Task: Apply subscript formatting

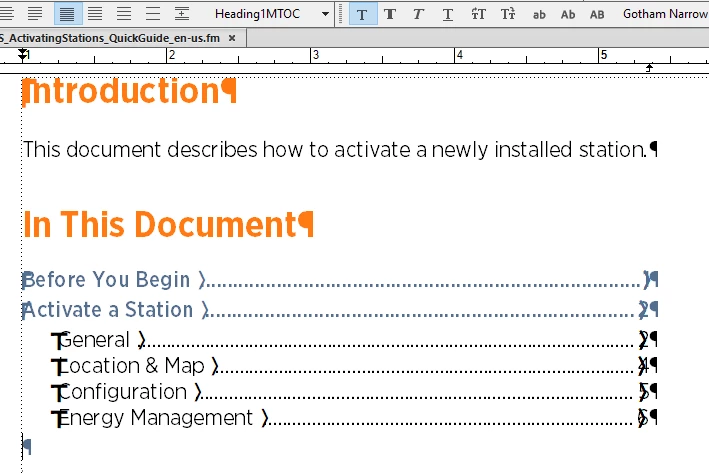Action: tap(507, 14)
